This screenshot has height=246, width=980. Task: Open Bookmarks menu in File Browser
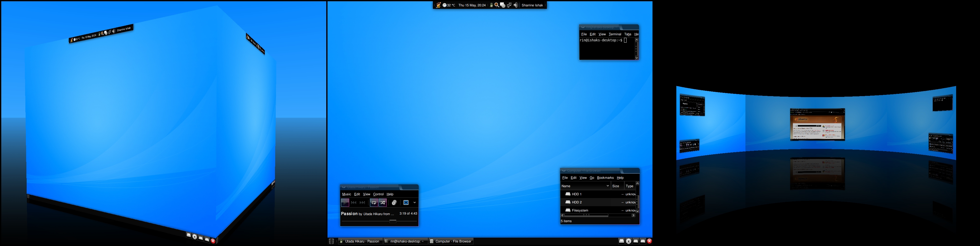pyautogui.click(x=605, y=178)
